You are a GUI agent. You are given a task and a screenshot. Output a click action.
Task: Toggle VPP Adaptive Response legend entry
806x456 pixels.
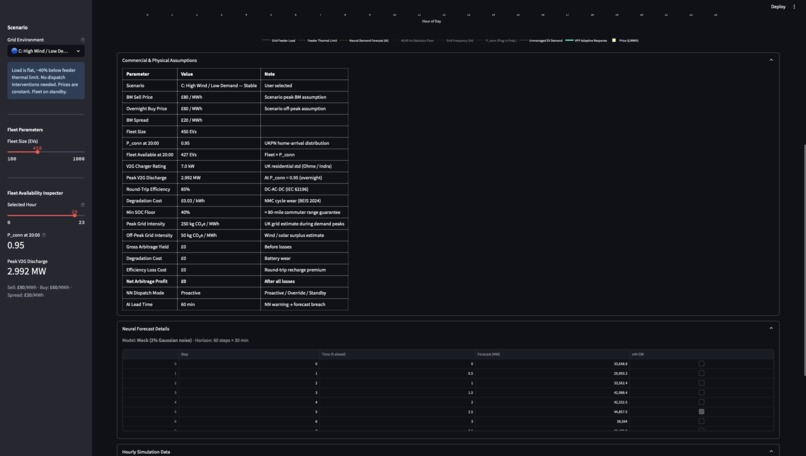pos(586,40)
